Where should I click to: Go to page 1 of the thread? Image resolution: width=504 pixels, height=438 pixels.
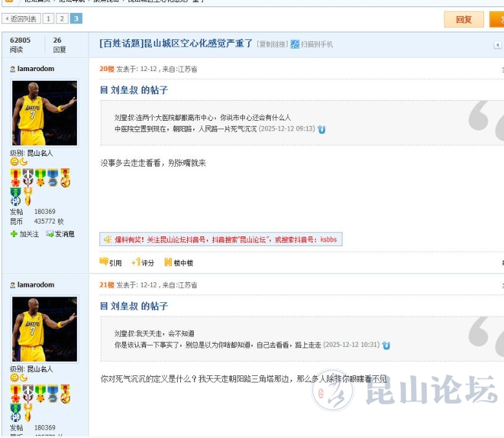point(48,19)
